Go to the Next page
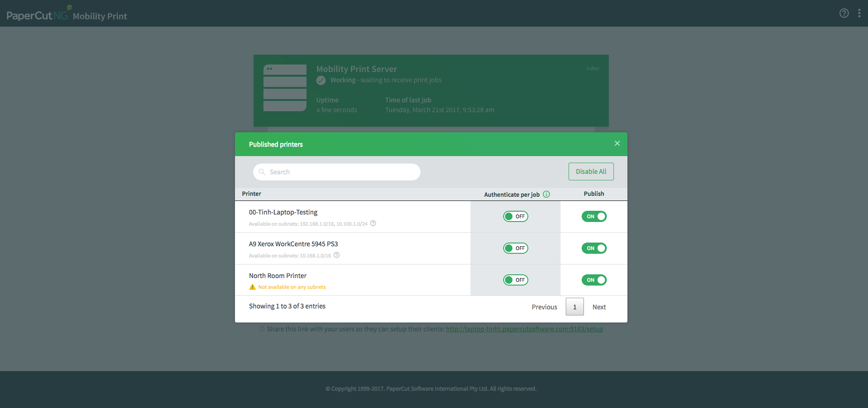The image size is (868, 408). [x=599, y=307]
